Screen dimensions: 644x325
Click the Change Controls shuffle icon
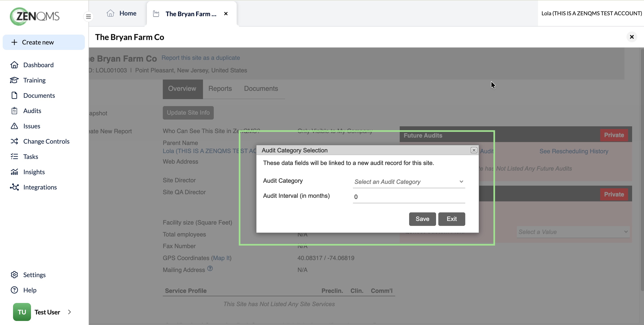pos(14,141)
